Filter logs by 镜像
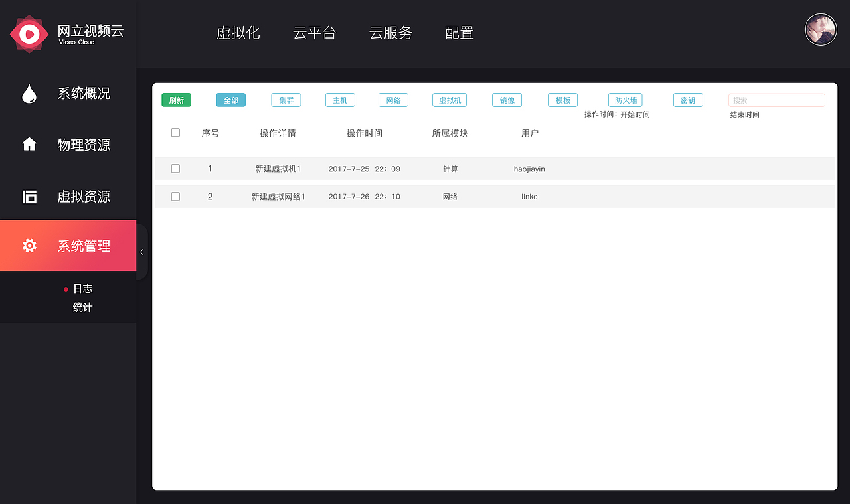This screenshot has height=504, width=850. click(x=507, y=100)
